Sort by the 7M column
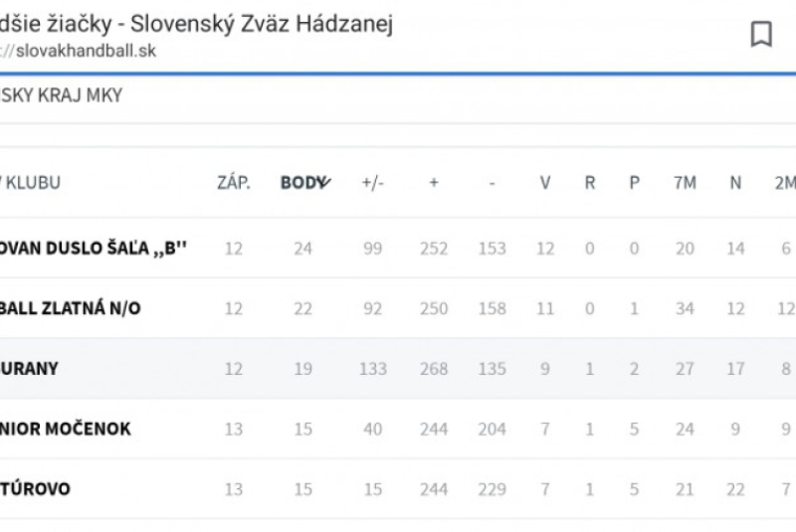The image size is (796, 532). (x=685, y=183)
